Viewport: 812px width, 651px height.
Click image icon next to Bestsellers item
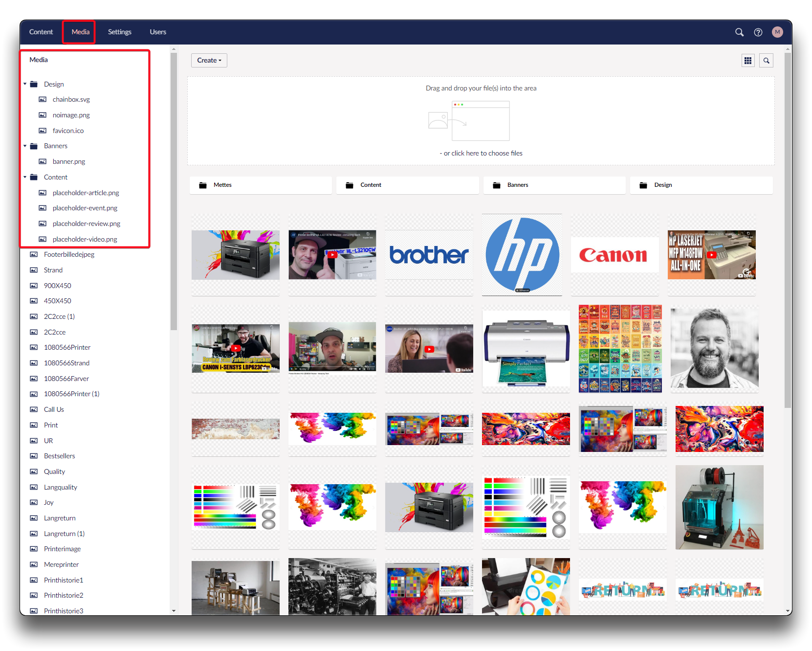(34, 456)
